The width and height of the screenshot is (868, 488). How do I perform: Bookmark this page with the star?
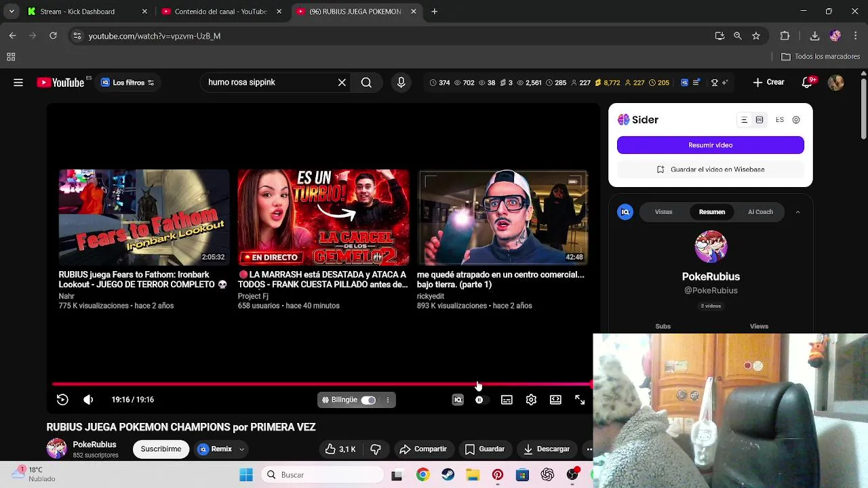pos(756,36)
